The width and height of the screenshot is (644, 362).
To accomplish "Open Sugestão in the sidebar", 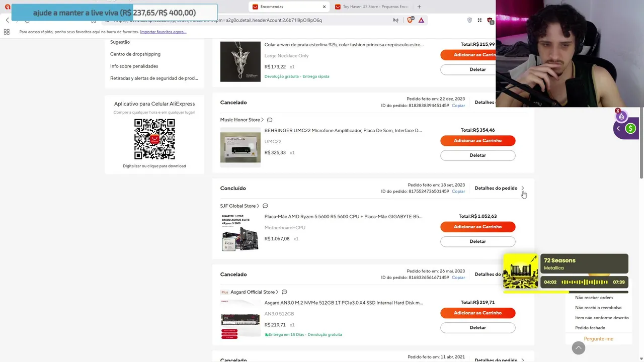I will [120, 42].
